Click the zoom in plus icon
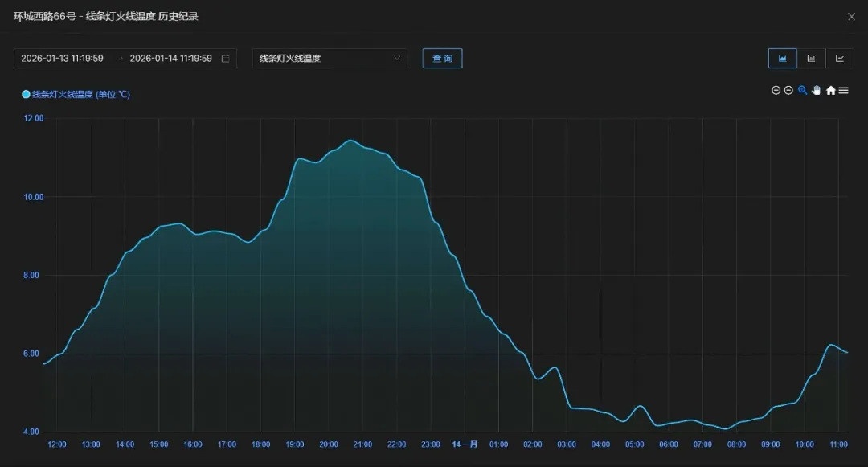 pyautogui.click(x=776, y=91)
